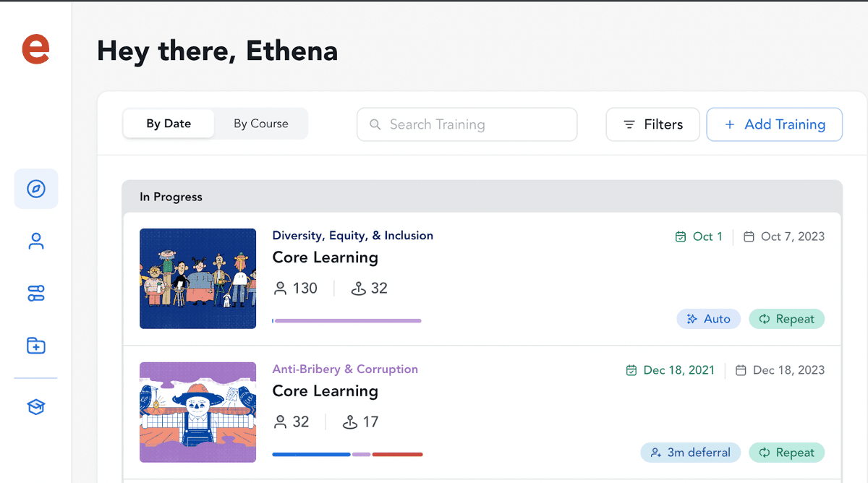
Task: Click the Add Training button
Action: (774, 124)
